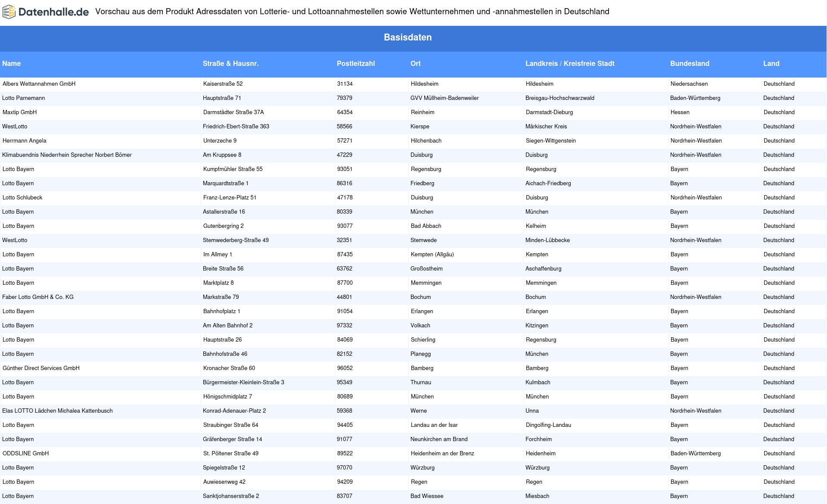827x504 pixels.
Task: Select the Ort column header
Action: [x=416, y=64]
